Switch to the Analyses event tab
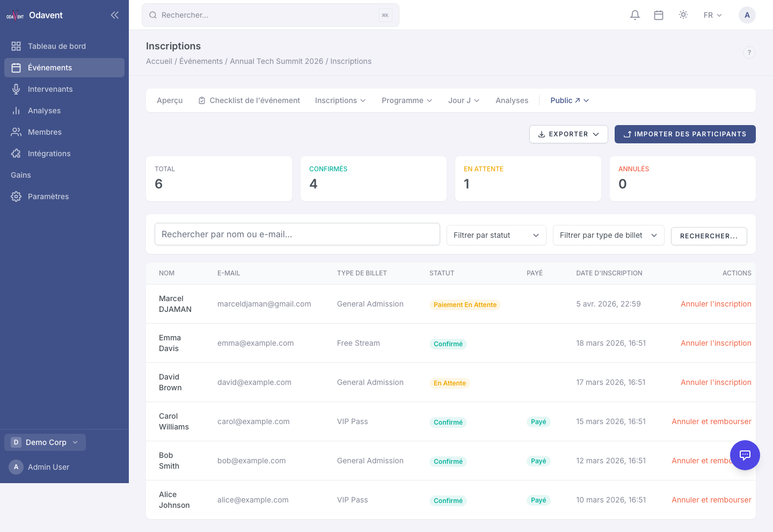773x532 pixels. pyautogui.click(x=512, y=100)
